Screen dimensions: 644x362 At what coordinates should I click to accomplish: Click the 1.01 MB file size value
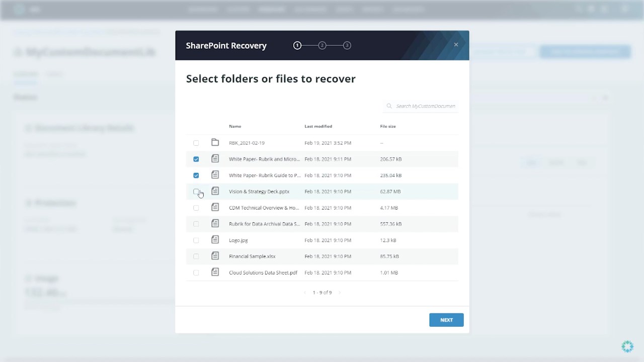tap(389, 273)
